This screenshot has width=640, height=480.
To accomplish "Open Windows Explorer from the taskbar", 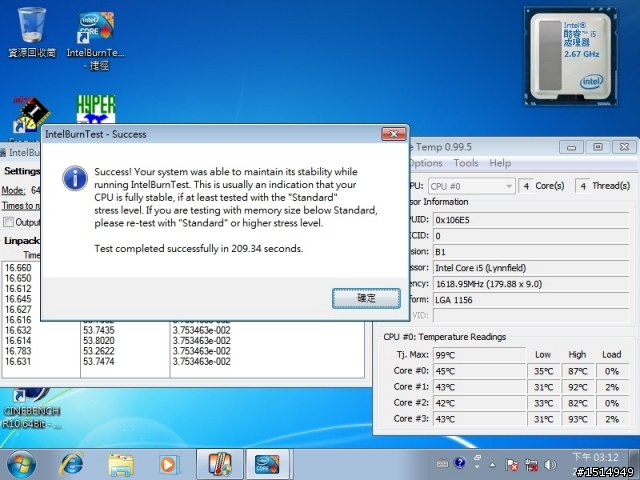I will pos(121,464).
